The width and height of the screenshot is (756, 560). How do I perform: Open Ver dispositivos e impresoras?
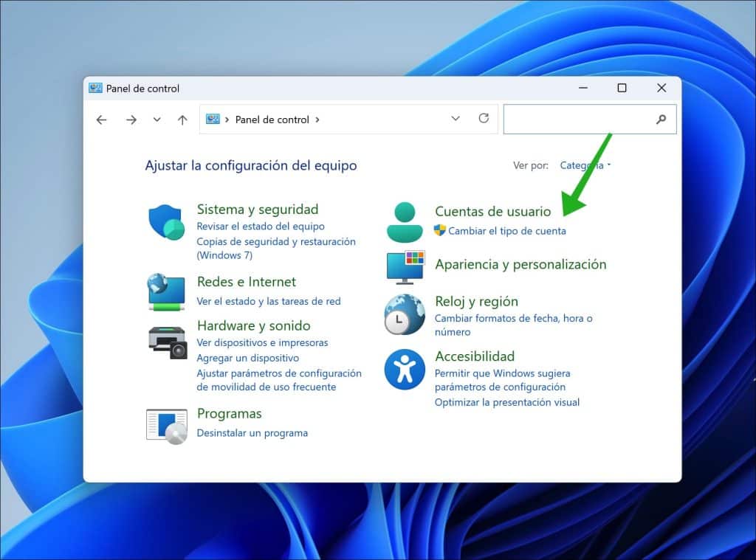tap(262, 342)
